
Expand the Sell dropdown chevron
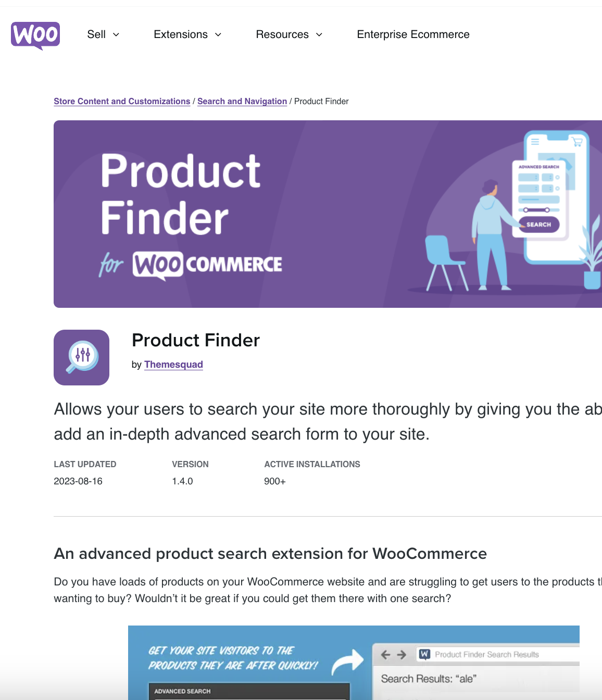[117, 35]
